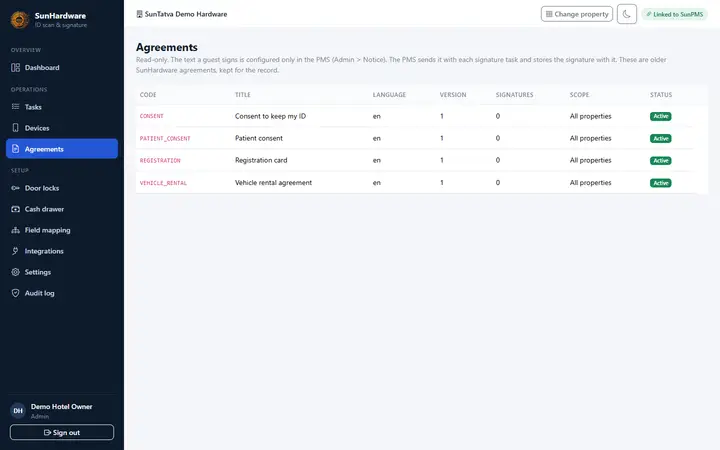Image resolution: width=720 pixels, height=450 pixels.
Task: Click the Door locks key icon
Action: pos(16,188)
